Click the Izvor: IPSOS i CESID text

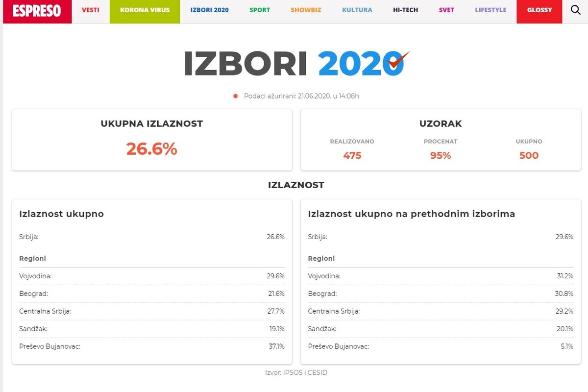(296, 372)
